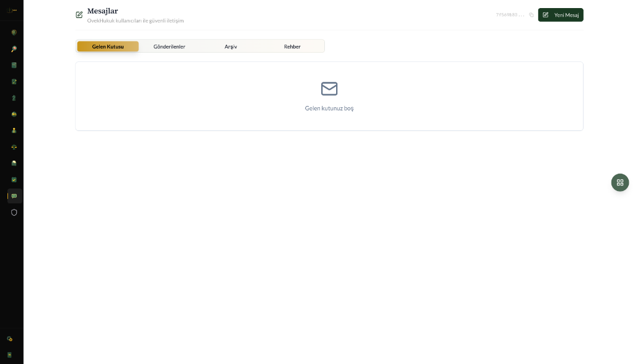This screenshot has width=635, height=364.
Task: Open the chat bubble messages sidebar icon
Action: tap(14, 196)
